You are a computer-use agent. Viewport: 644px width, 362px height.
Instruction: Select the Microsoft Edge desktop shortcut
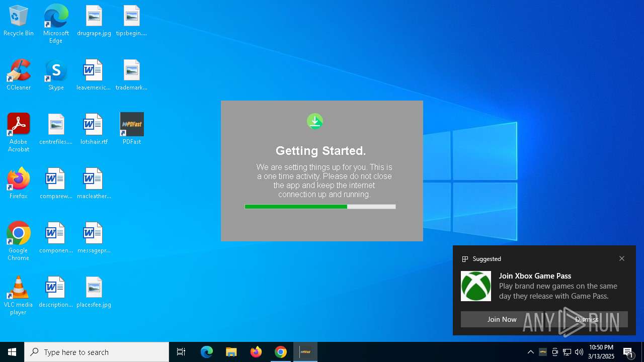pyautogui.click(x=56, y=24)
